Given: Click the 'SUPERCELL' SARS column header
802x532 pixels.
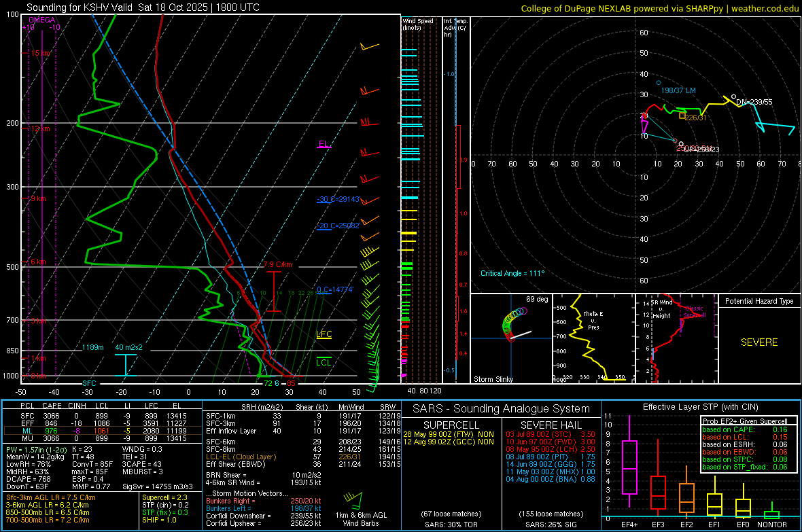Looking at the screenshot, I should coord(451,425).
